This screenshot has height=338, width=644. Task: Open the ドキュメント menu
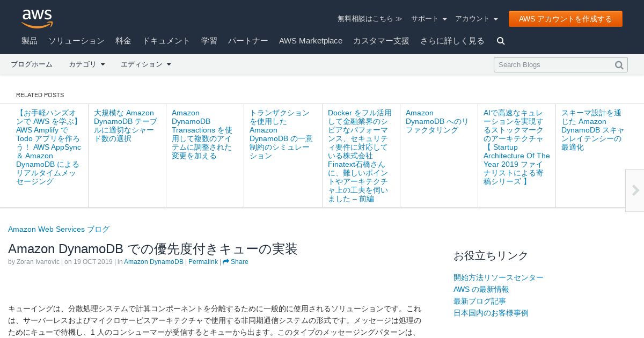[166, 41]
